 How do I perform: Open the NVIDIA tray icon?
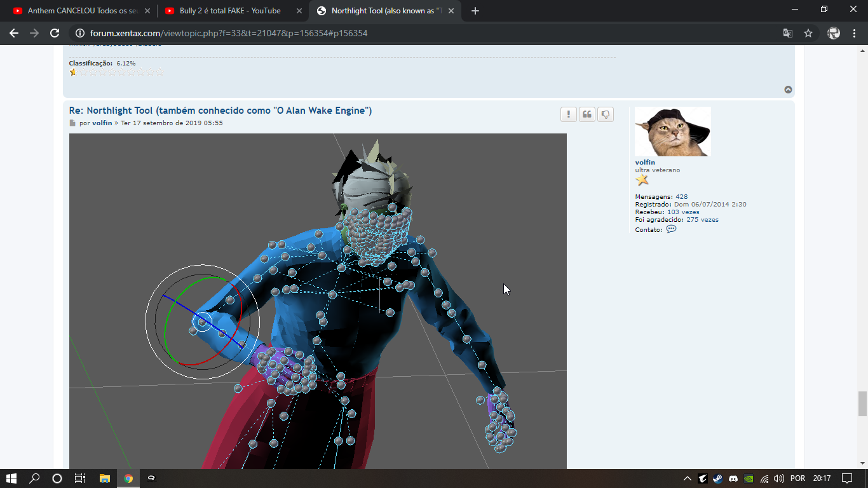749,478
